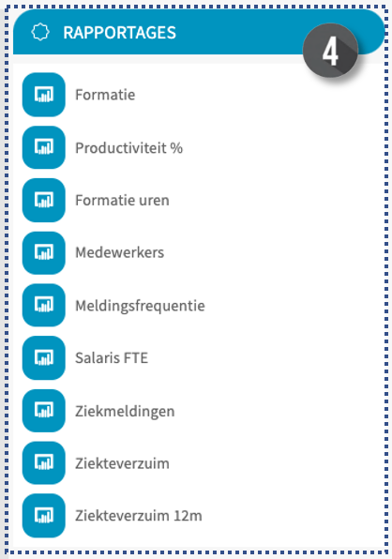Select the Ziekteverzuim 12m report icon

coord(44,516)
